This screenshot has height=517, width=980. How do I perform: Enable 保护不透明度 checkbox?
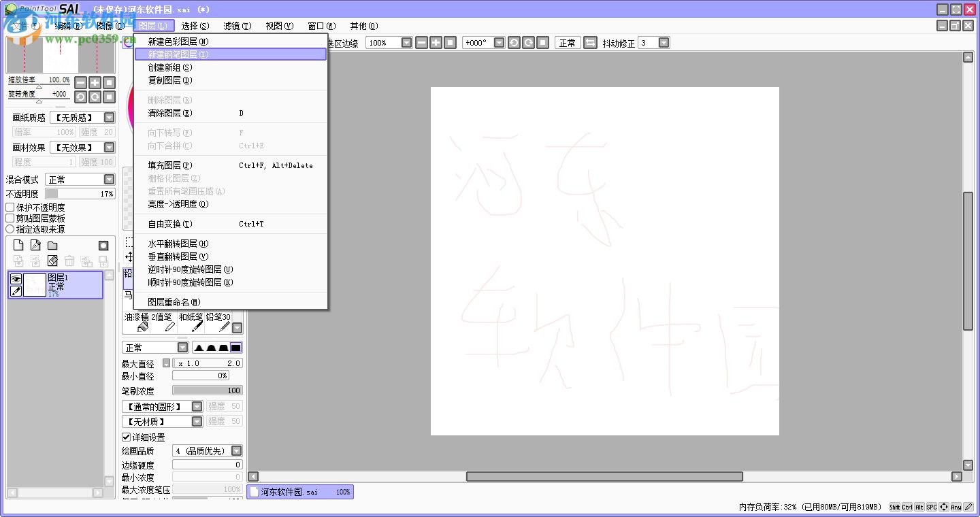click(10, 207)
